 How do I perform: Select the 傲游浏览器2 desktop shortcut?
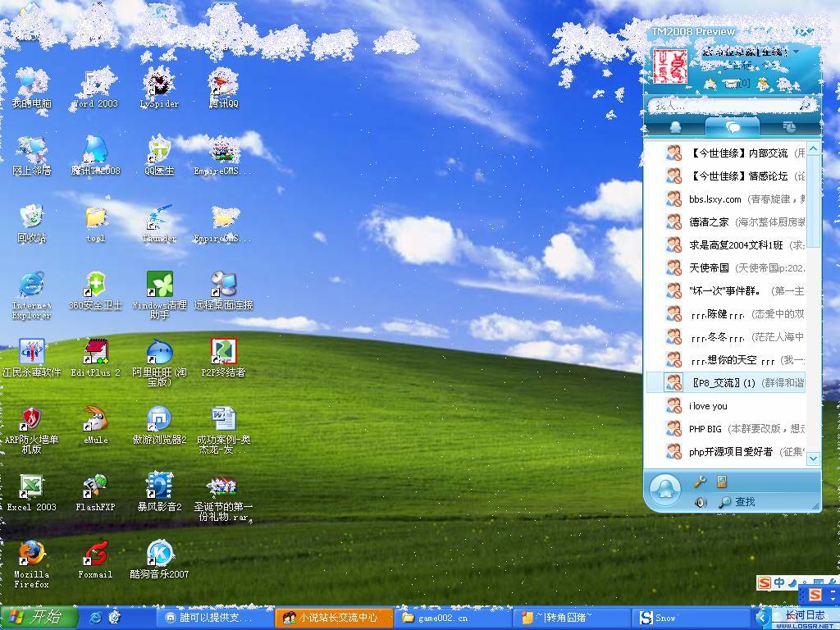point(159,426)
